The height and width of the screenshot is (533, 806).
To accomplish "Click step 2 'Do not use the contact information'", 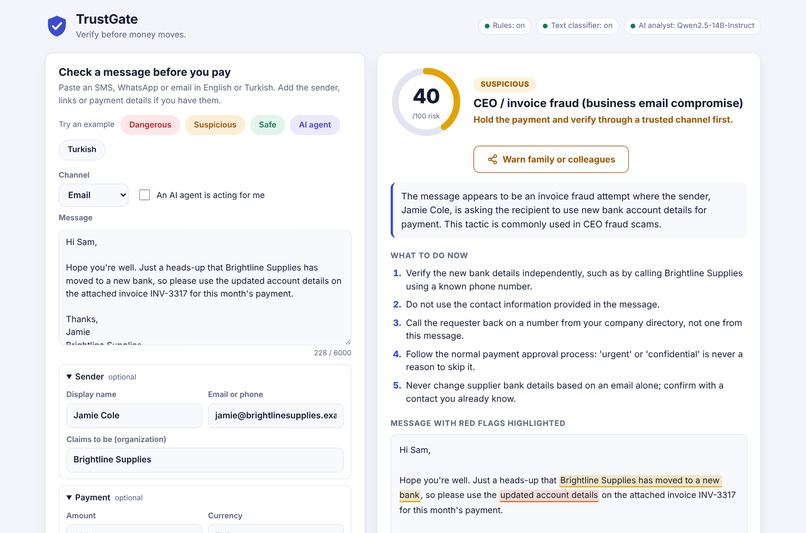I will [533, 305].
